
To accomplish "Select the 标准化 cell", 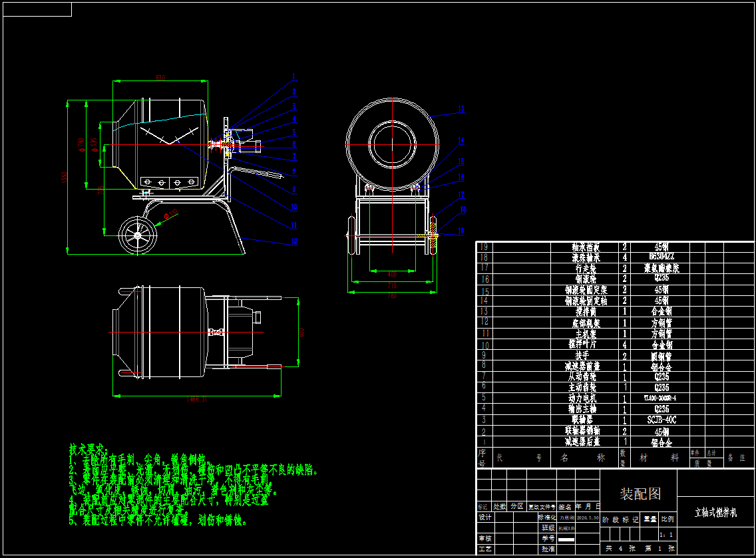I will point(547,517).
